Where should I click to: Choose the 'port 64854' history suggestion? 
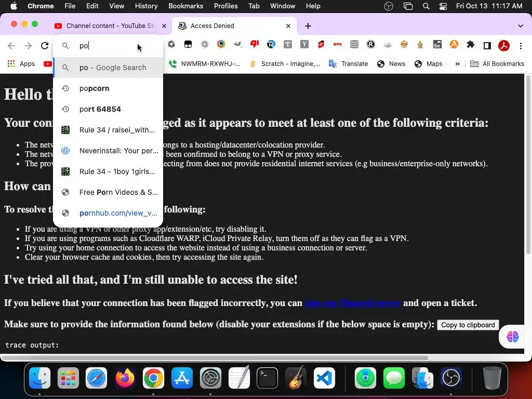tap(108, 109)
